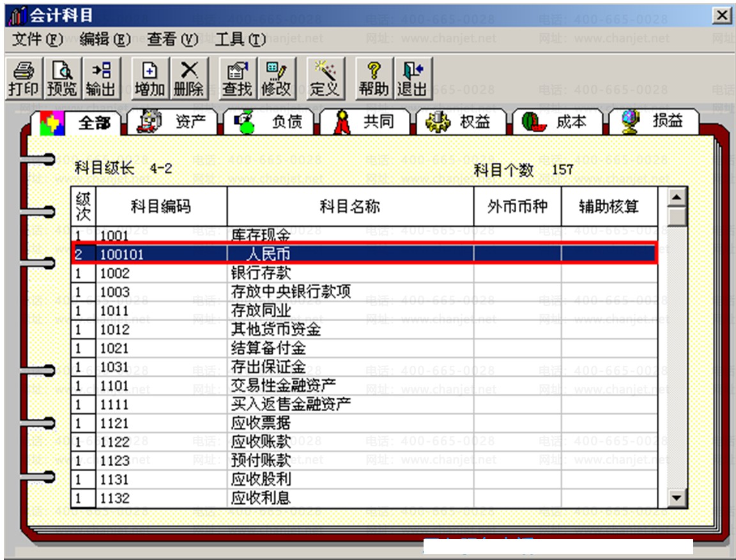Click the 科目编码 column header
This screenshot has height=560, width=736.
point(161,206)
